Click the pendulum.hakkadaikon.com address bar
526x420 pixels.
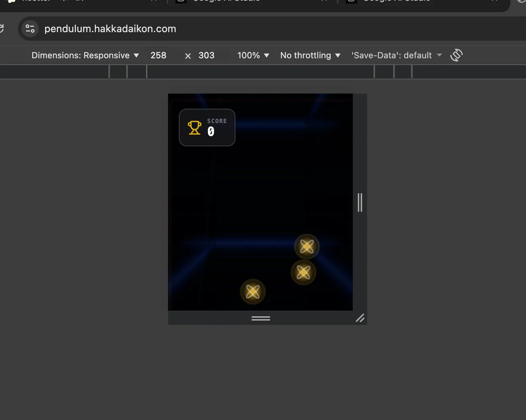pos(110,29)
